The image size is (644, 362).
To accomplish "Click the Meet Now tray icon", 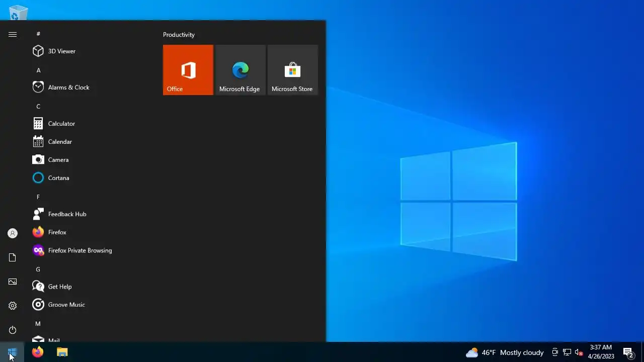I will coord(555,352).
